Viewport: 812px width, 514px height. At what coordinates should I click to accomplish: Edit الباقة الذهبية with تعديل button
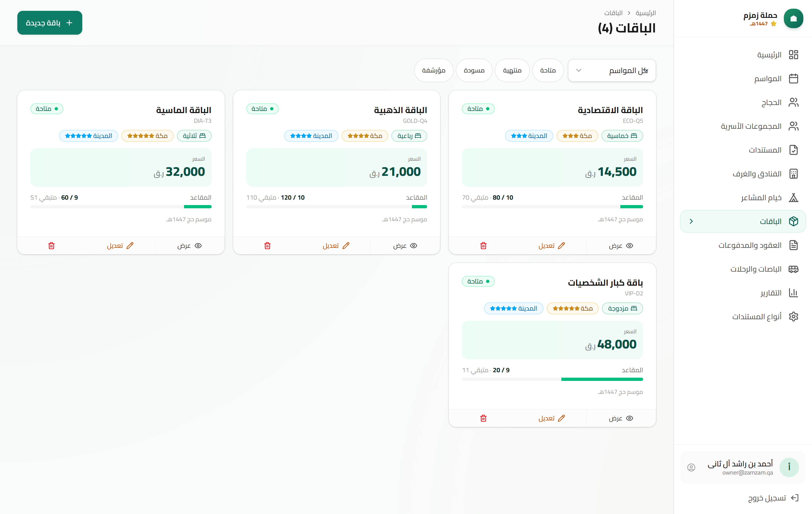(x=336, y=246)
